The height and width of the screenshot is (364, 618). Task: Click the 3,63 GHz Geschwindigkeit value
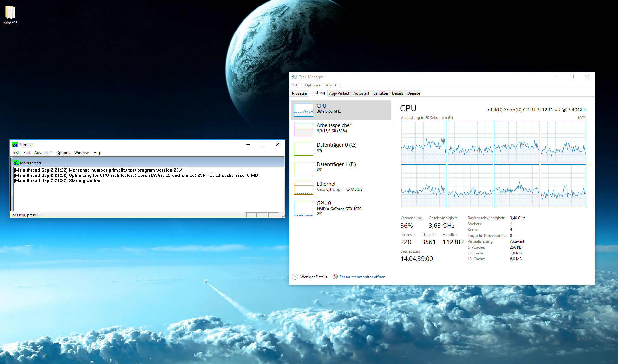point(441,226)
